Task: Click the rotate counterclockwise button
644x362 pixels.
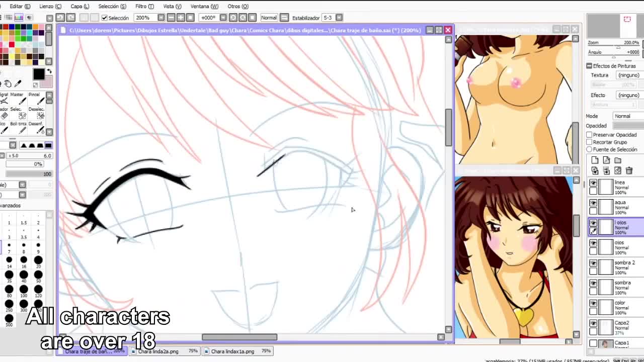Action: click(x=233, y=18)
